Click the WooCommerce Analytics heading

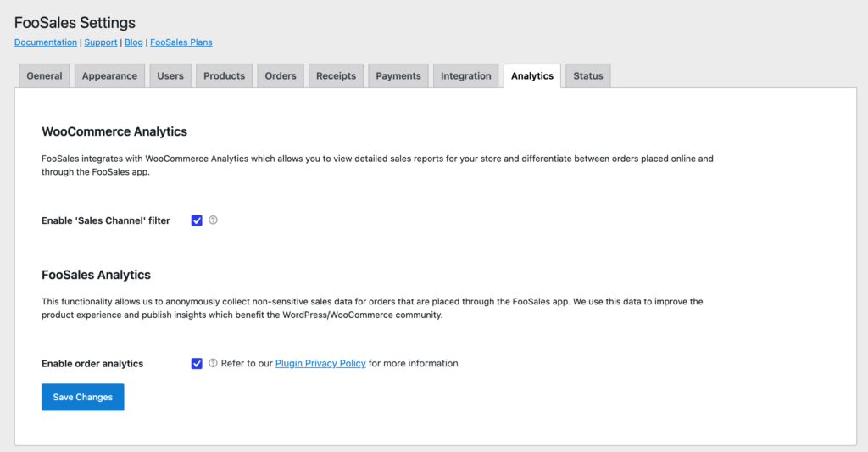pos(114,131)
